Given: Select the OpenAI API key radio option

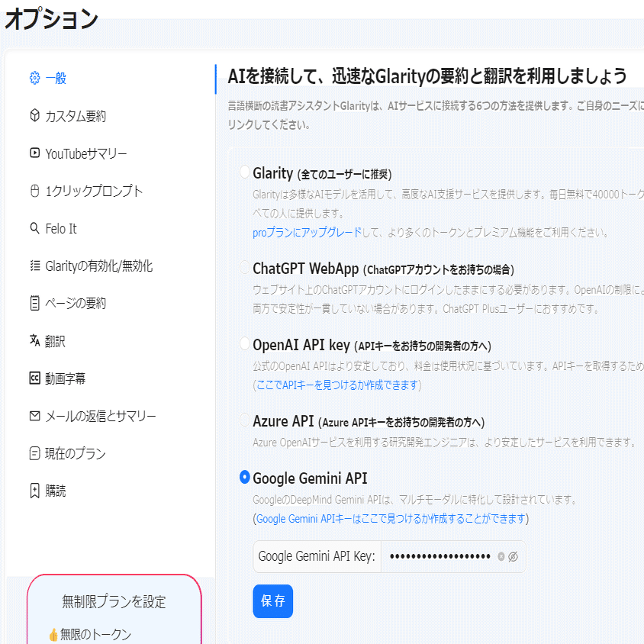Looking at the screenshot, I should pos(245,343).
